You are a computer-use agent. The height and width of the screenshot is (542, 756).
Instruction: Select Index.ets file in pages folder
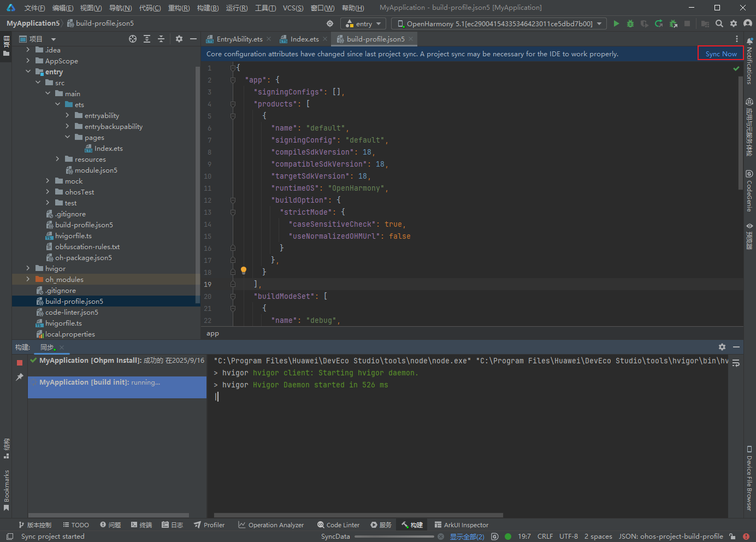(108, 148)
